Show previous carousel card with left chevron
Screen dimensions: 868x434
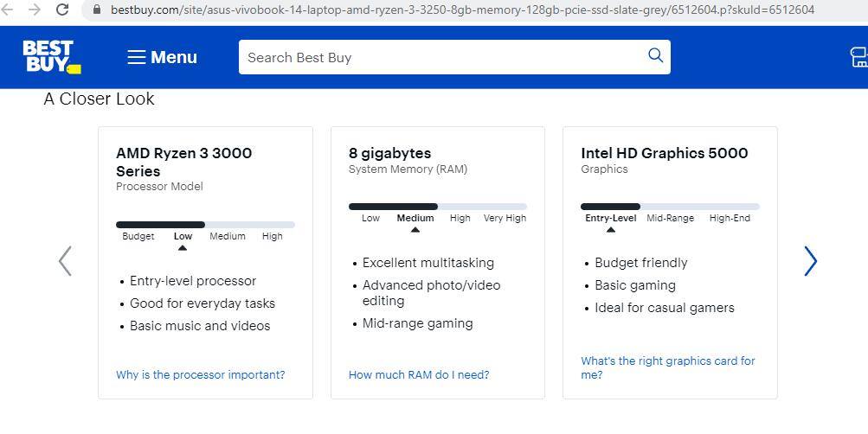[x=65, y=261]
